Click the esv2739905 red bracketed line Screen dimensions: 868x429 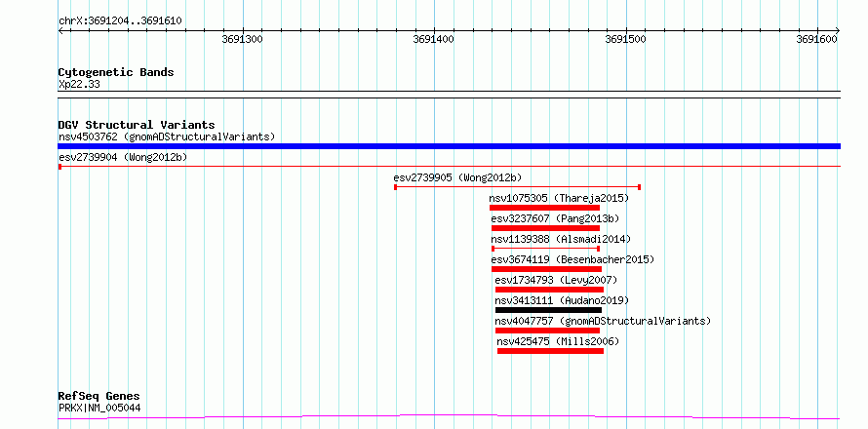point(517,187)
